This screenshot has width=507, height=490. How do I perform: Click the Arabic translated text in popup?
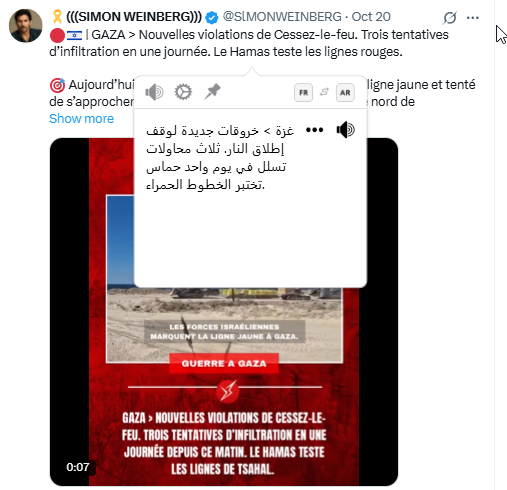220,158
